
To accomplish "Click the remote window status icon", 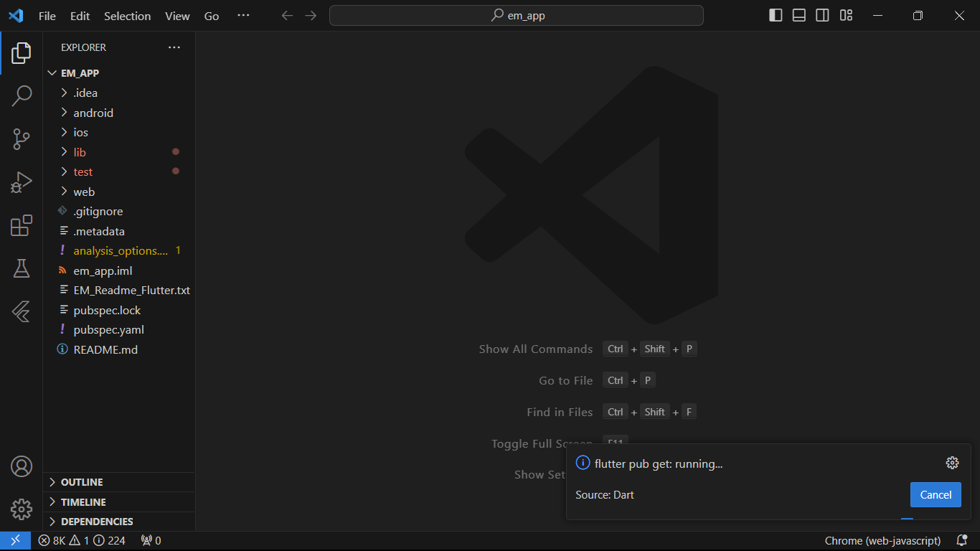I will click(x=15, y=540).
